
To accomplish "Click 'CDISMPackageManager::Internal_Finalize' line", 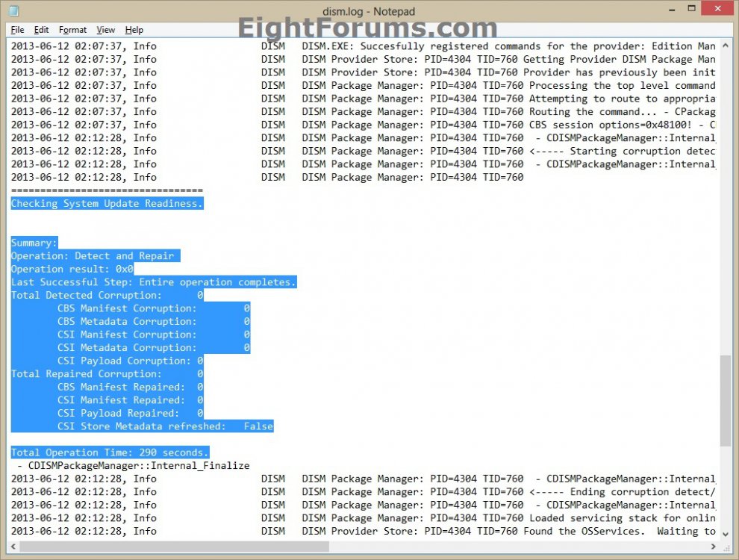I will point(134,466).
